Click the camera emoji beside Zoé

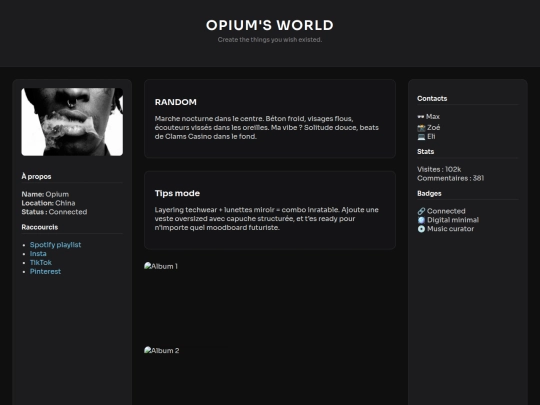(421, 128)
